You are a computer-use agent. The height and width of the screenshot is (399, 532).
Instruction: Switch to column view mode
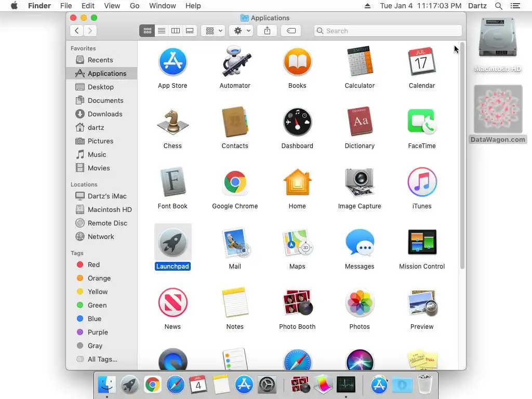[176, 31]
